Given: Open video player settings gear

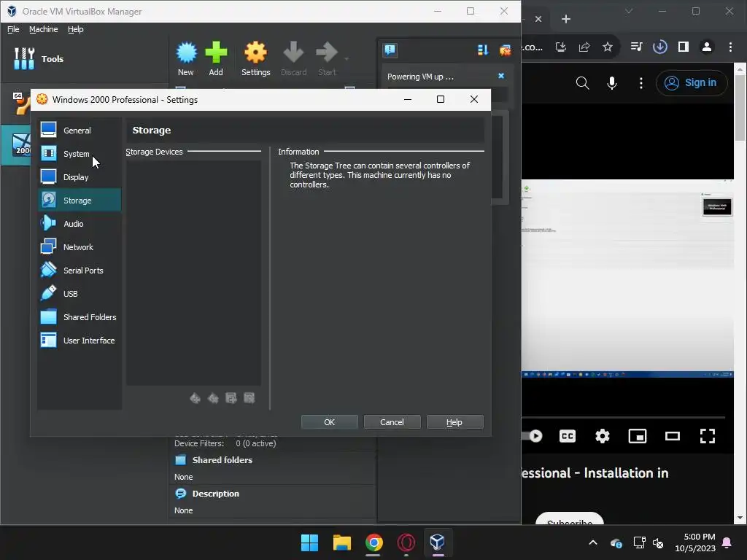Looking at the screenshot, I should point(602,436).
